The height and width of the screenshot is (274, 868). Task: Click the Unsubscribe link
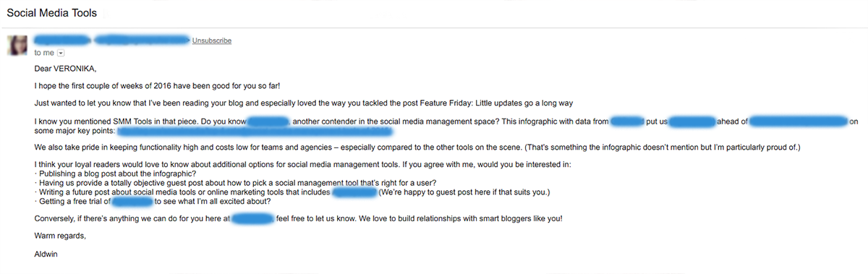coord(212,41)
